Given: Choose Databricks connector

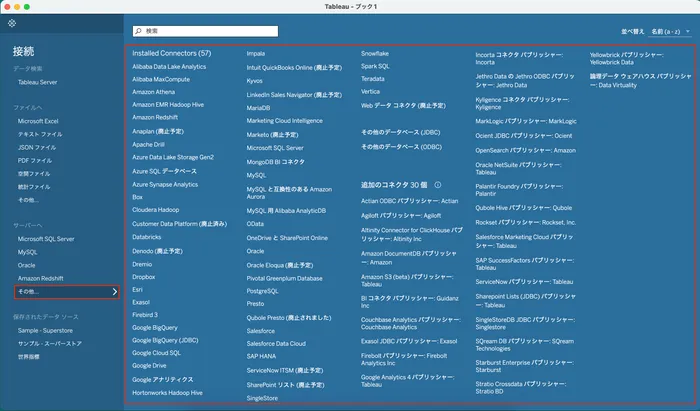Looking at the screenshot, I should pos(146,237).
